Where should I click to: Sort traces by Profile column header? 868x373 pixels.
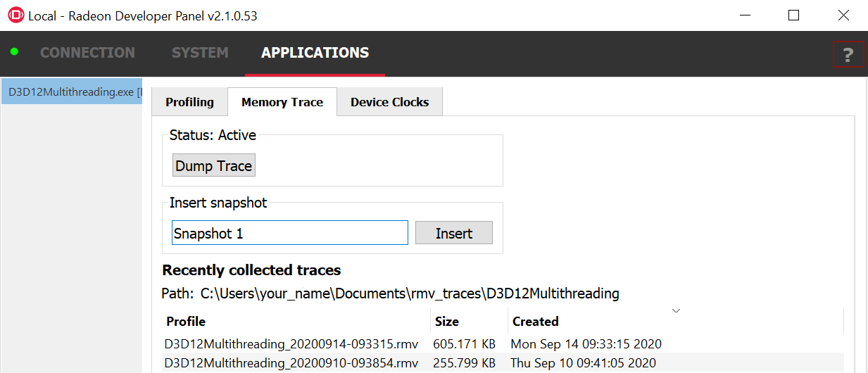pyautogui.click(x=186, y=322)
